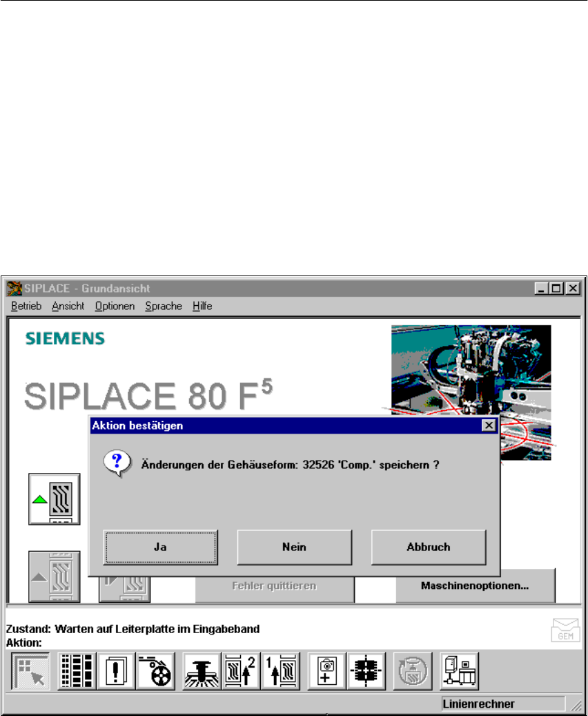588x716 pixels.
Task: Click the component package crosshair icon
Action: tap(366, 671)
